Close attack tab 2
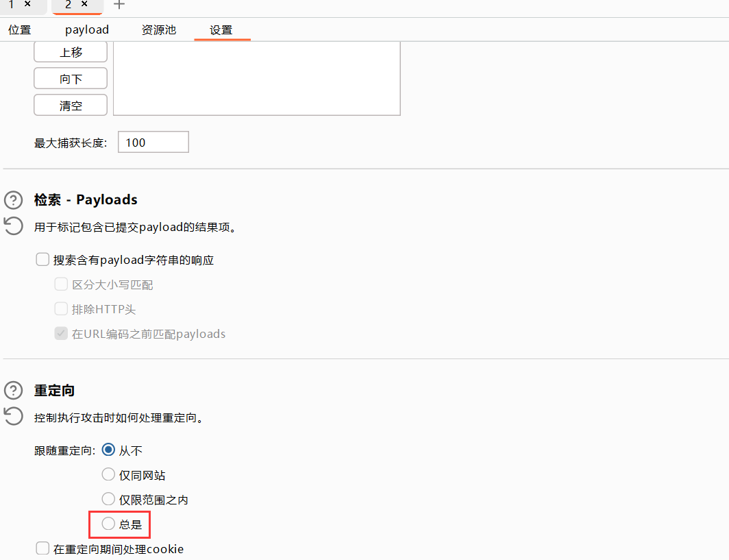The height and width of the screenshot is (560, 729). coord(84,4)
